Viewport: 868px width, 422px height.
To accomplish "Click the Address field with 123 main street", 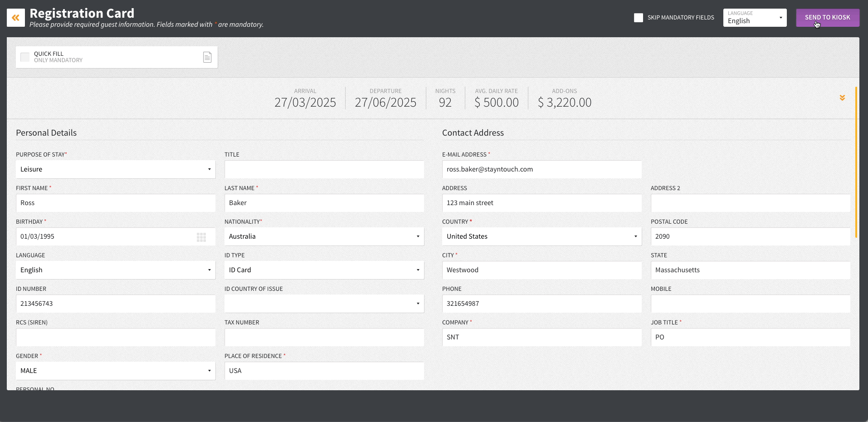I will click(x=542, y=203).
